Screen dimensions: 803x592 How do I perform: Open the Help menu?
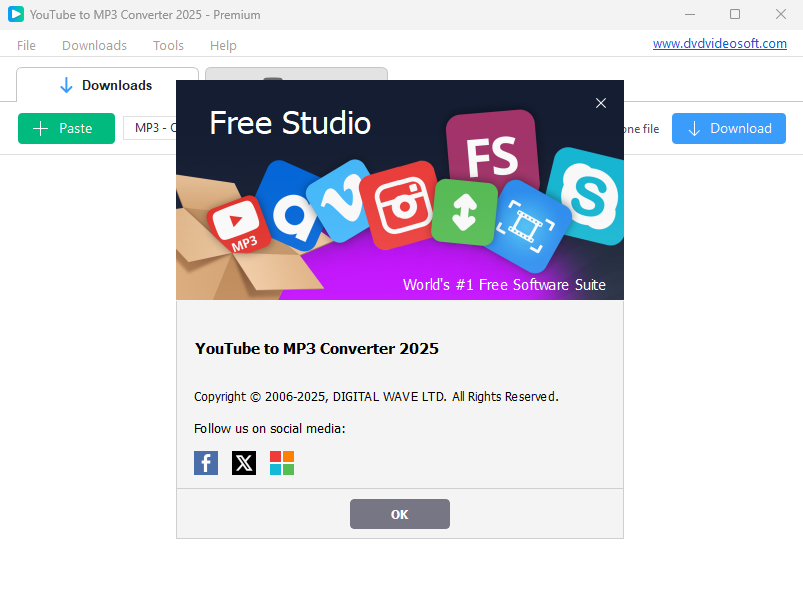coord(223,46)
